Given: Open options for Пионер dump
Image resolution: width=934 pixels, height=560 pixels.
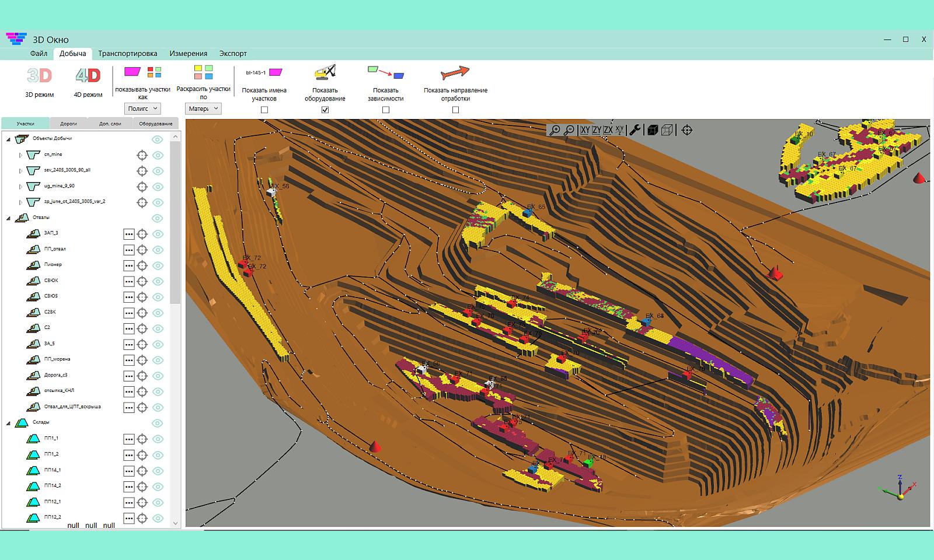Looking at the screenshot, I should (129, 265).
